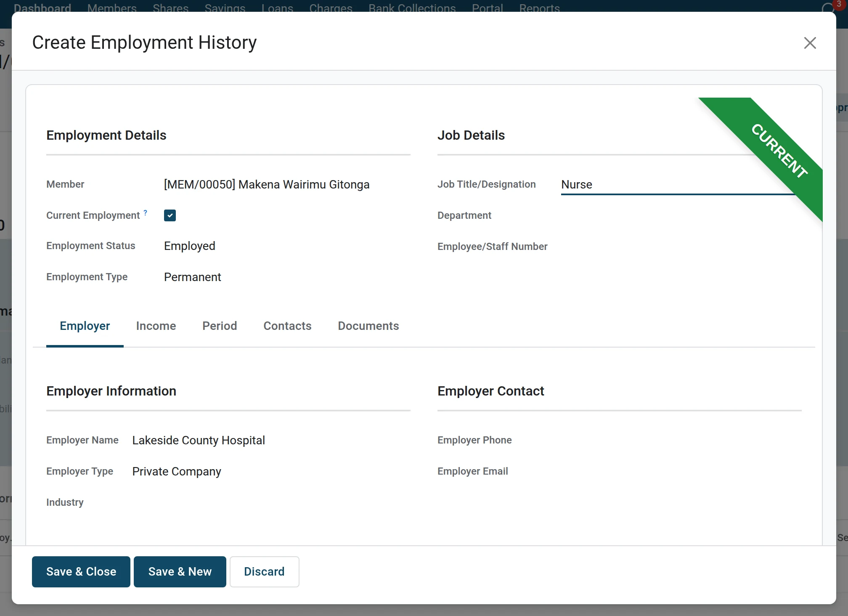Open the Period tab
The height and width of the screenshot is (616, 848).
[220, 326]
